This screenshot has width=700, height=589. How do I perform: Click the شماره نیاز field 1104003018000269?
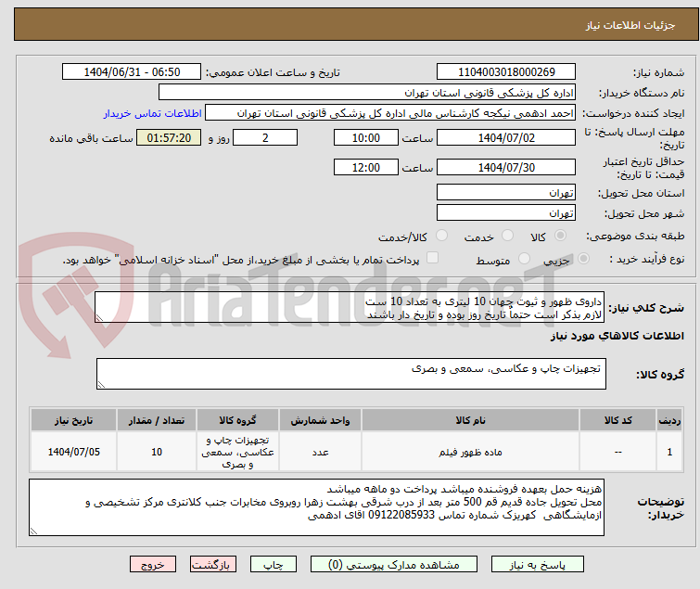point(506,72)
